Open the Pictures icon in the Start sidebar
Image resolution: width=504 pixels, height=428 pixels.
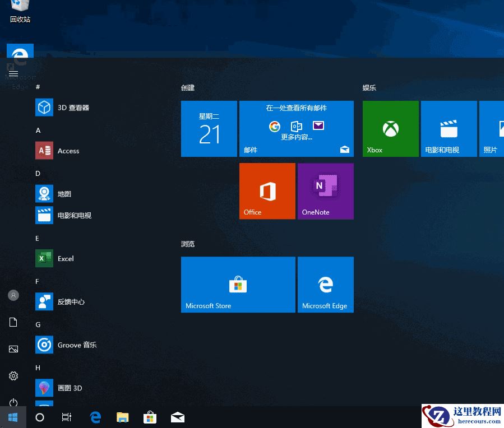pyautogui.click(x=13, y=349)
